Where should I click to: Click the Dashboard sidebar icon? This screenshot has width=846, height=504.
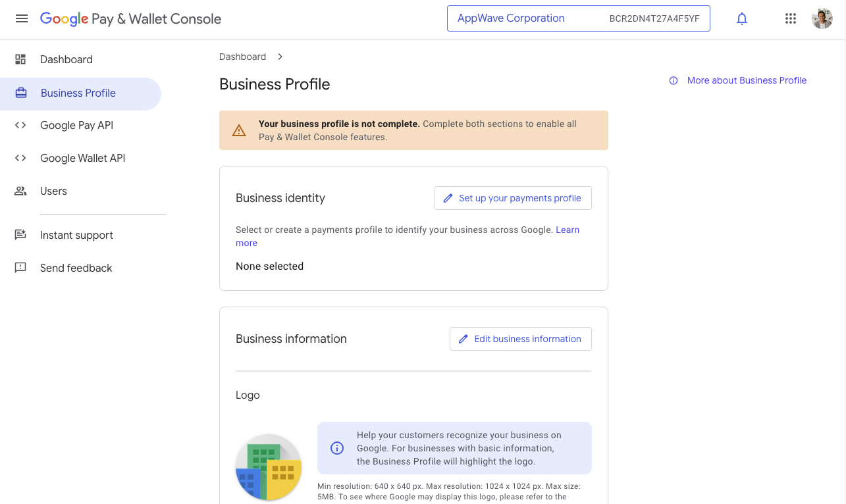20,59
